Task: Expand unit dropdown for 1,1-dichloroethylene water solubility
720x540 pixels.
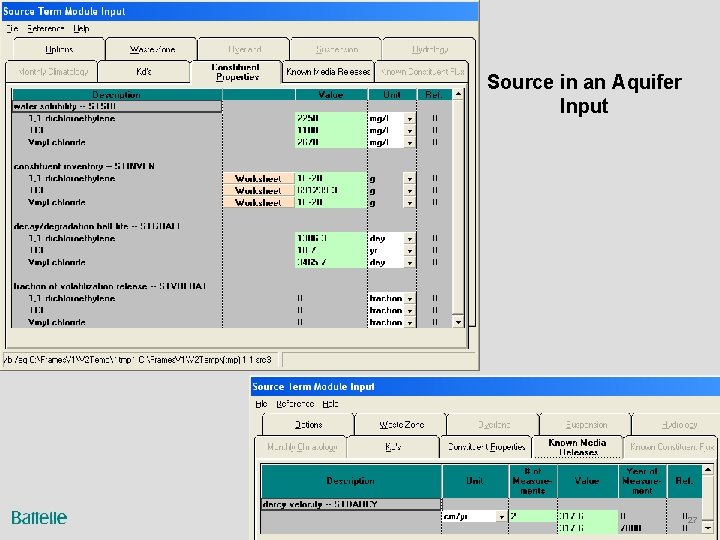Action: (x=409, y=118)
